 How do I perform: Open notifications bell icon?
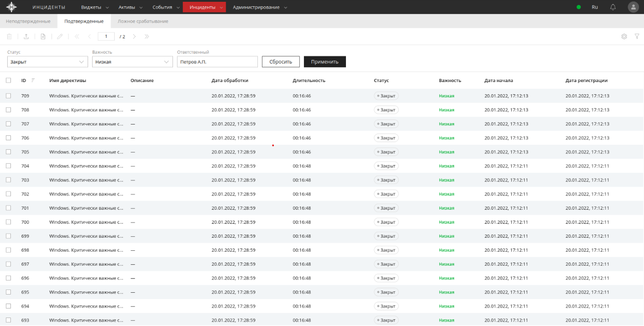613,7
